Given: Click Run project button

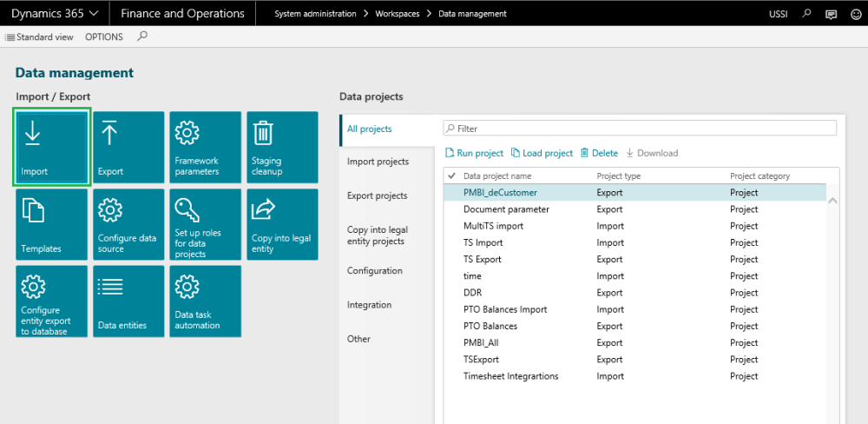Looking at the screenshot, I should [x=474, y=153].
